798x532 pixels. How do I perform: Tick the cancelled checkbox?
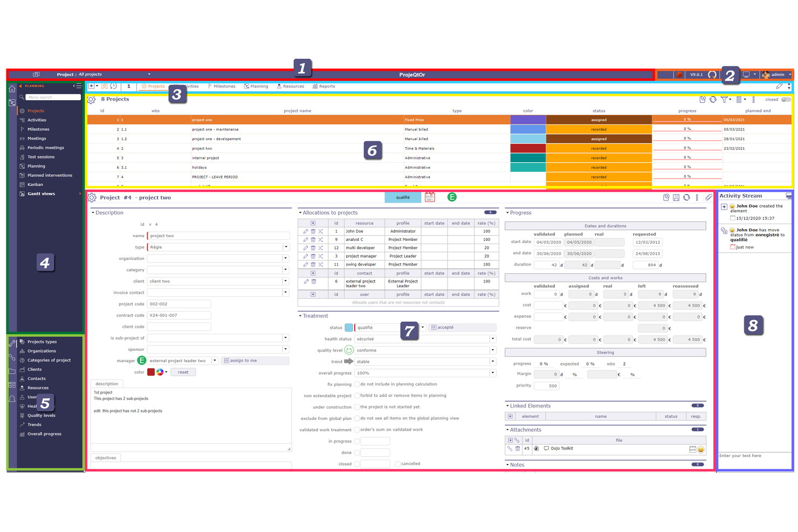click(x=398, y=464)
